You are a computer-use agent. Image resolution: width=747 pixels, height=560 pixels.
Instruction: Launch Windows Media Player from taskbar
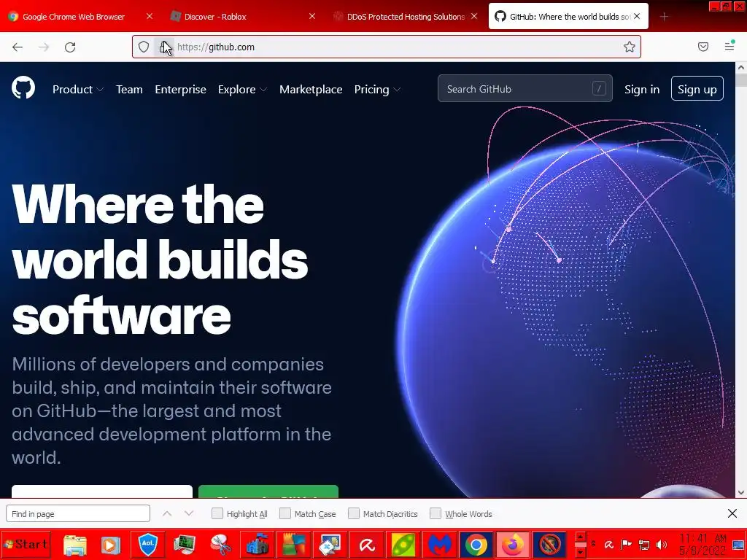click(111, 544)
